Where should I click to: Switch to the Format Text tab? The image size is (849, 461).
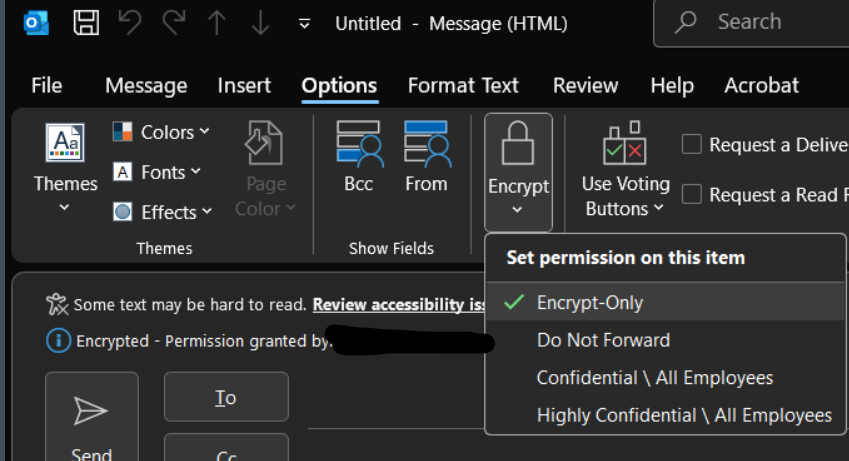pyautogui.click(x=463, y=86)
